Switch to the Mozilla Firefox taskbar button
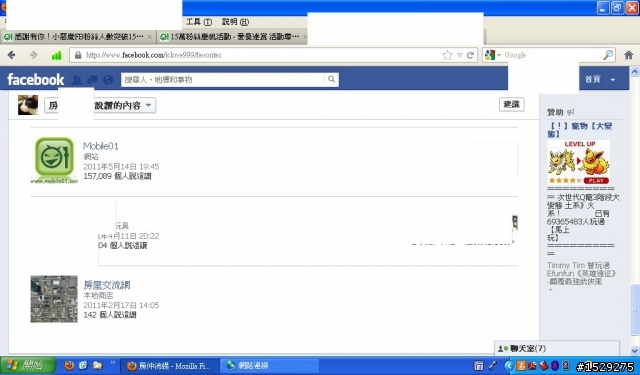Screen dimensions: 640x375 click(170, 366)
